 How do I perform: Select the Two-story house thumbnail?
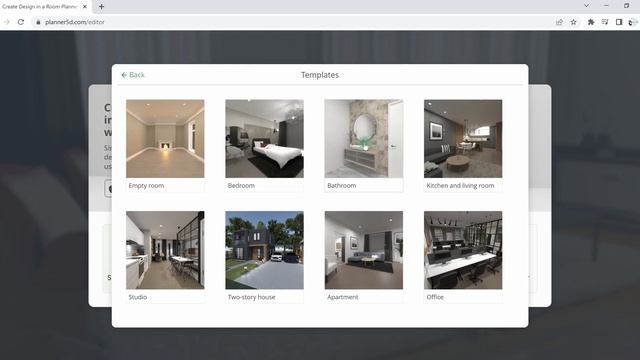[x=264, y=250]
